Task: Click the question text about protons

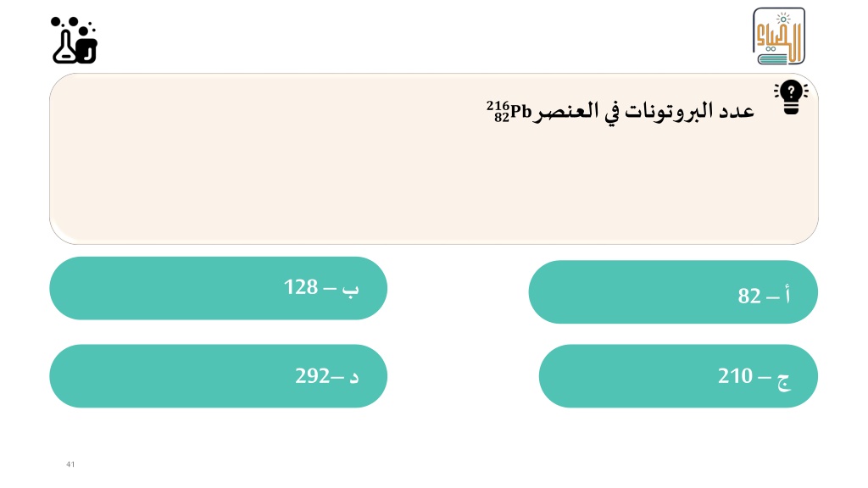Action: [620, 111]
